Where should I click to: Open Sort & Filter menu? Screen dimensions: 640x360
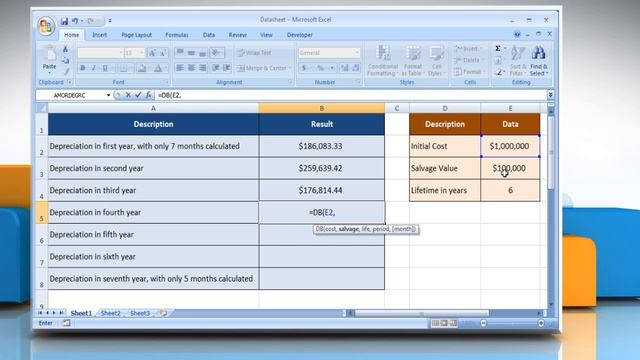click(x=518, y=61)
